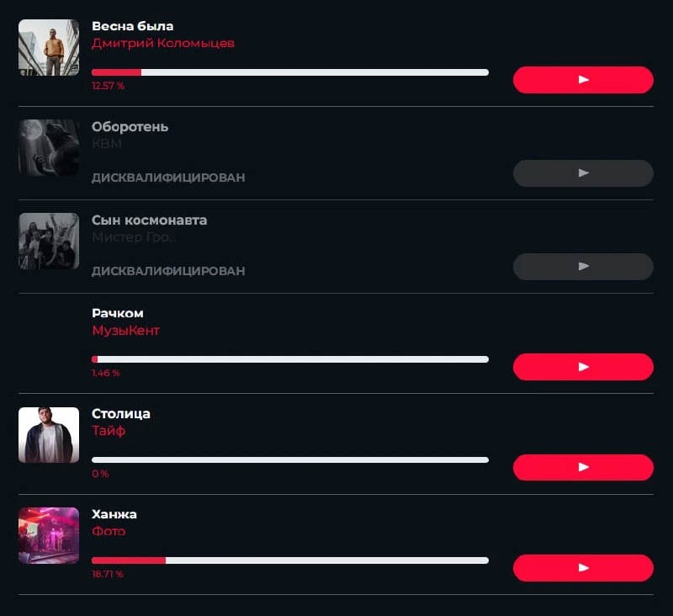The height and width of the screenshot is (616, 673).
Task: Play the greyed-out "Сын космонавта" track
Action: (x=583, y=267)
